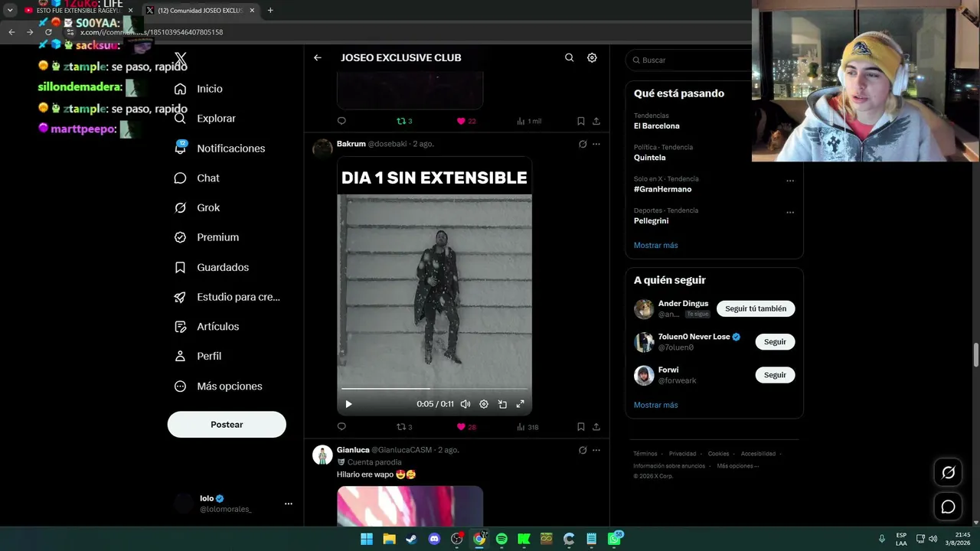980x551 pixels.
Task: View analytics showing 318 views
Action: (528, 427)
